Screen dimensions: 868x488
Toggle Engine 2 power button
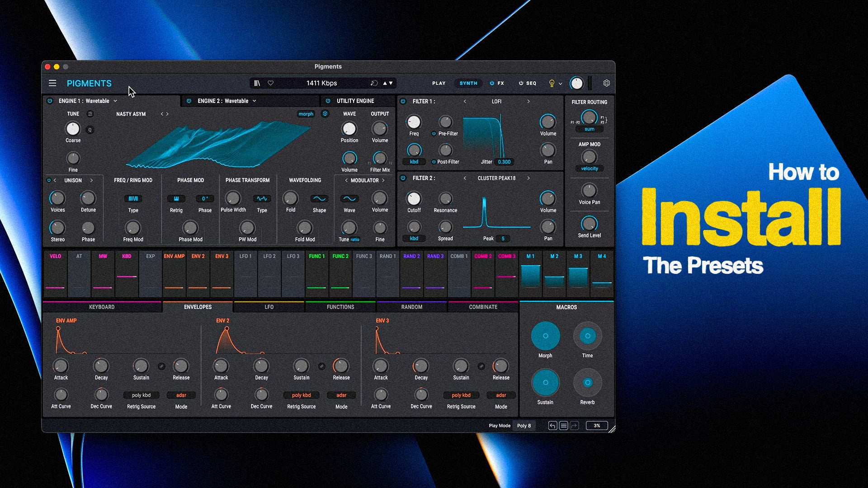tap(189, 101)
